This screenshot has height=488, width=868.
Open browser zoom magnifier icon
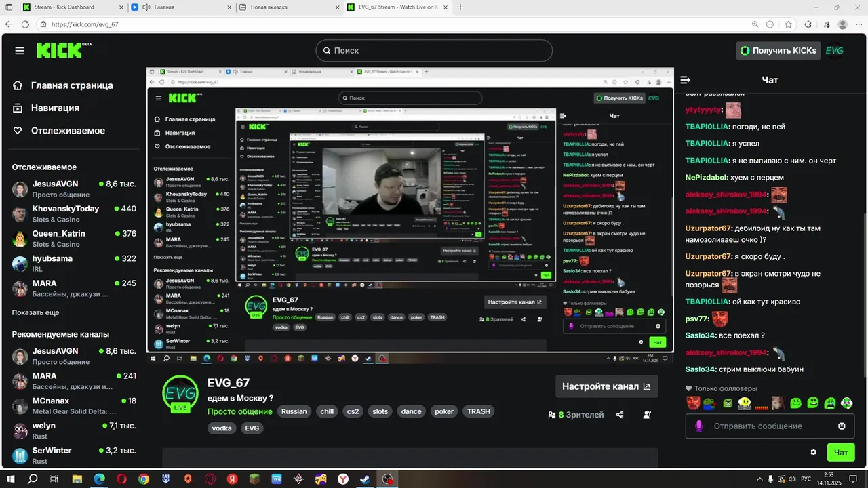(755, 24)
